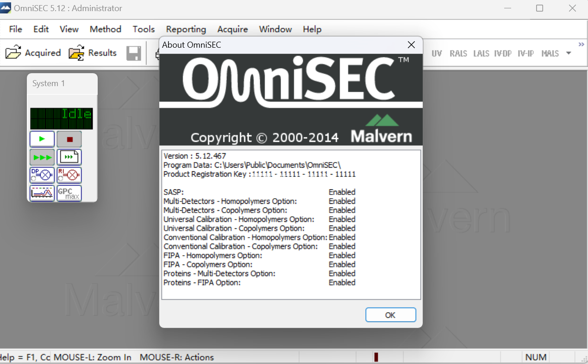
Task: Click Universal Calibration - Copolymers Option row
Action: [259, 228]
